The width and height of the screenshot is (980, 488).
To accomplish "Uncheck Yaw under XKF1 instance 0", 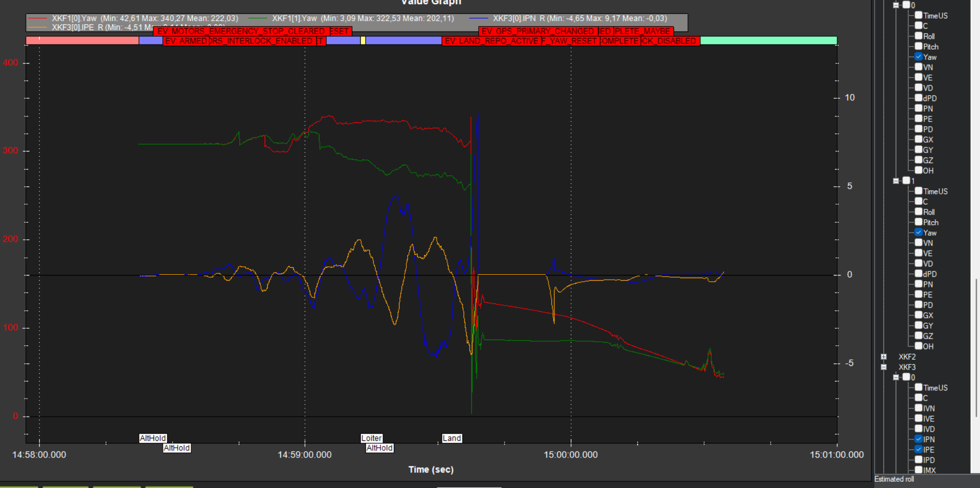I will tap(918, 57).
